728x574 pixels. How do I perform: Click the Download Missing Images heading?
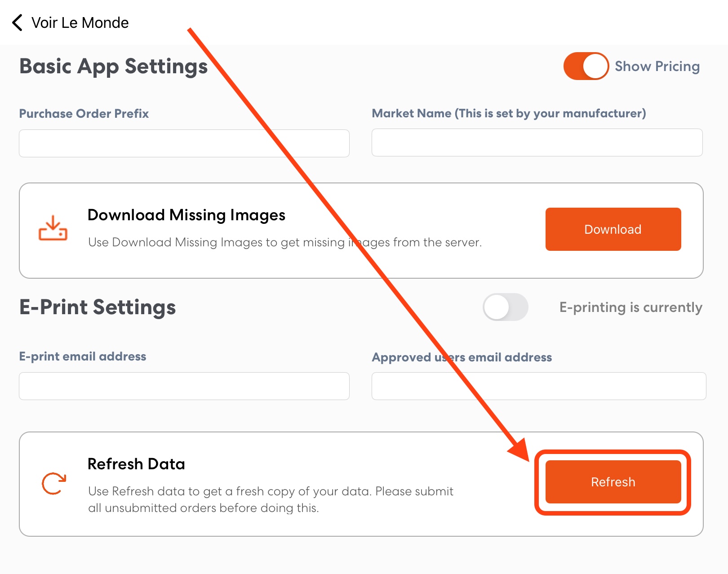(186, 215)
